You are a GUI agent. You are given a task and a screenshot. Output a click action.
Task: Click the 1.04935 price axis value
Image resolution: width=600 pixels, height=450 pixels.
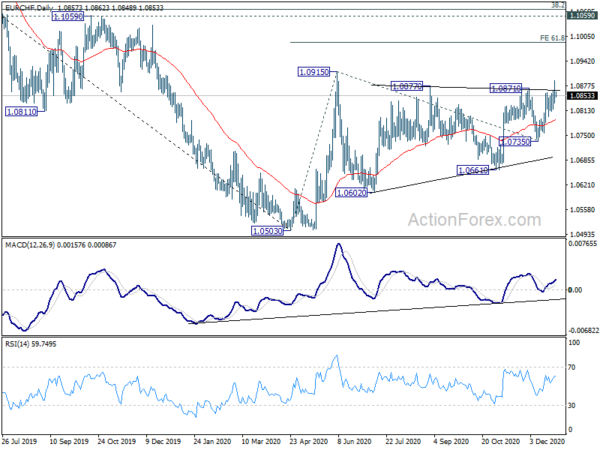582,234
